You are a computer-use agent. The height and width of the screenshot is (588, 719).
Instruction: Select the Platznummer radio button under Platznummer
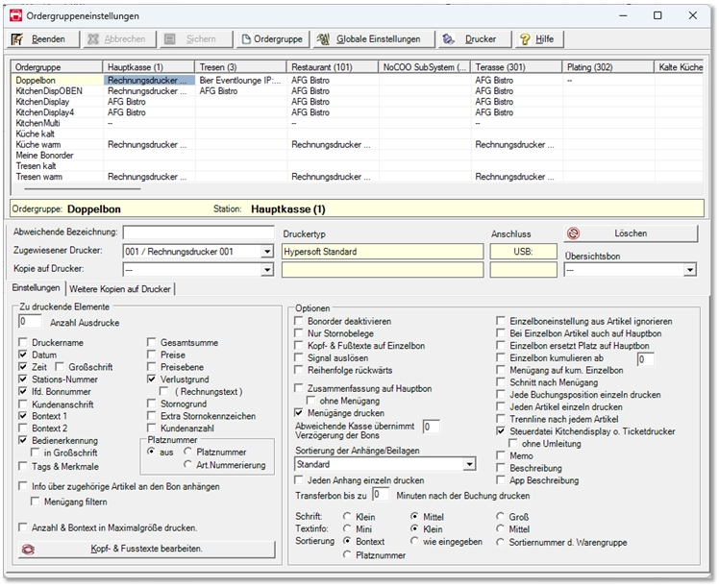187,451
